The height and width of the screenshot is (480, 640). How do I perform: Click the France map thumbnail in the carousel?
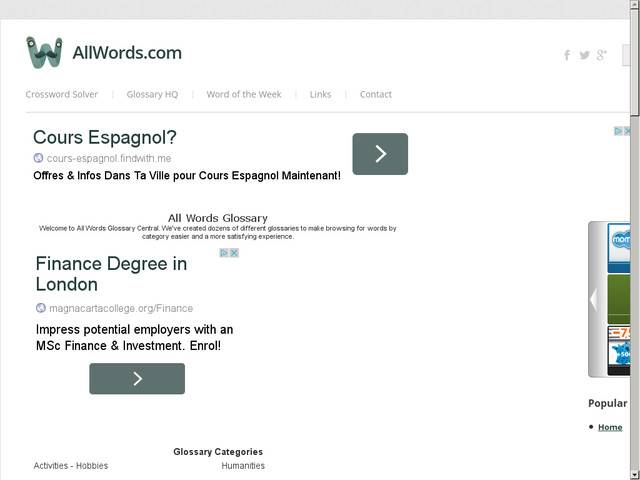click(619, 351)
